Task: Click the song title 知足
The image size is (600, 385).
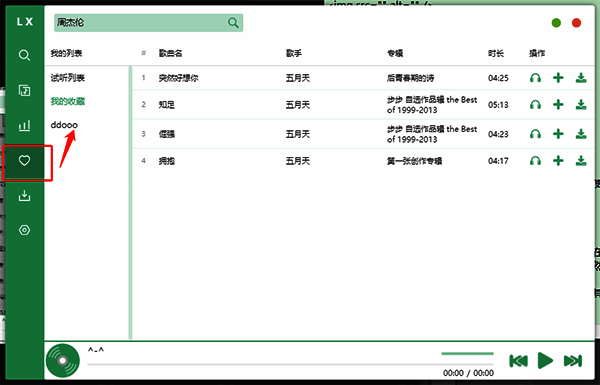Action: [x=167, y=104]
